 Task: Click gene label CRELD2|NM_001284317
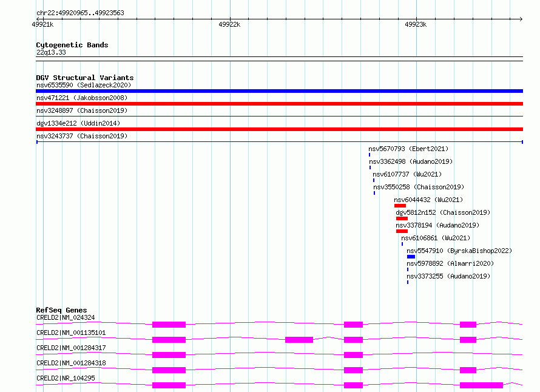71,348
